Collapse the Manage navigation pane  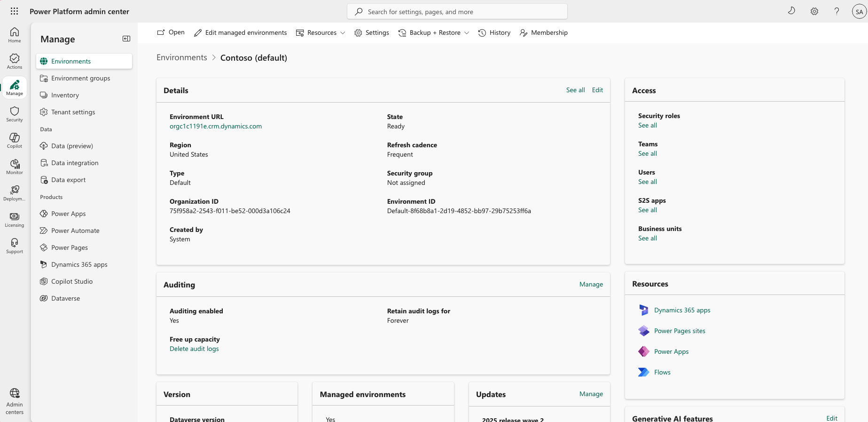coord(126,39)
